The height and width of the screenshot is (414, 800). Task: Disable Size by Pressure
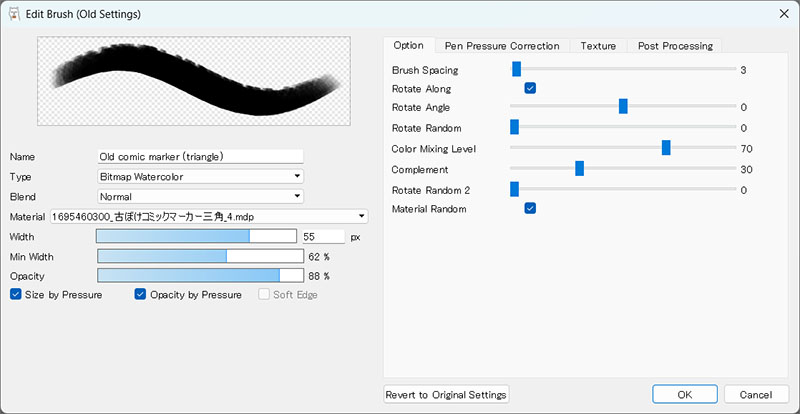[16, 295]
